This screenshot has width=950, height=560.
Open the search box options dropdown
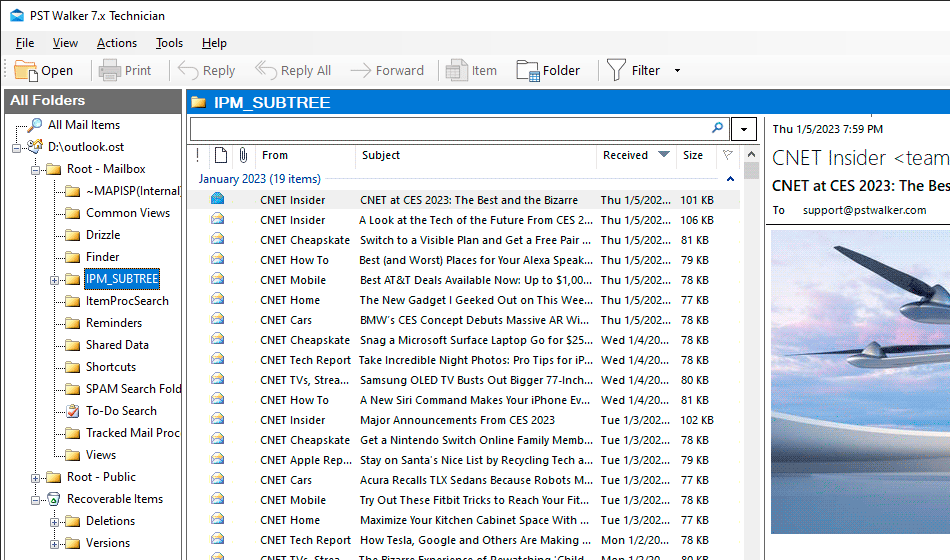click(744, 128)
